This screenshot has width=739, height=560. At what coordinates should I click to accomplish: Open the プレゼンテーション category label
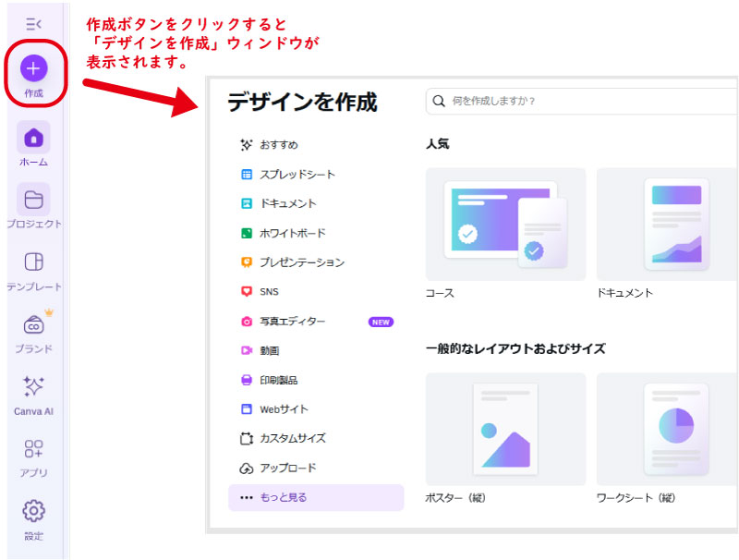tap(302, 262)
